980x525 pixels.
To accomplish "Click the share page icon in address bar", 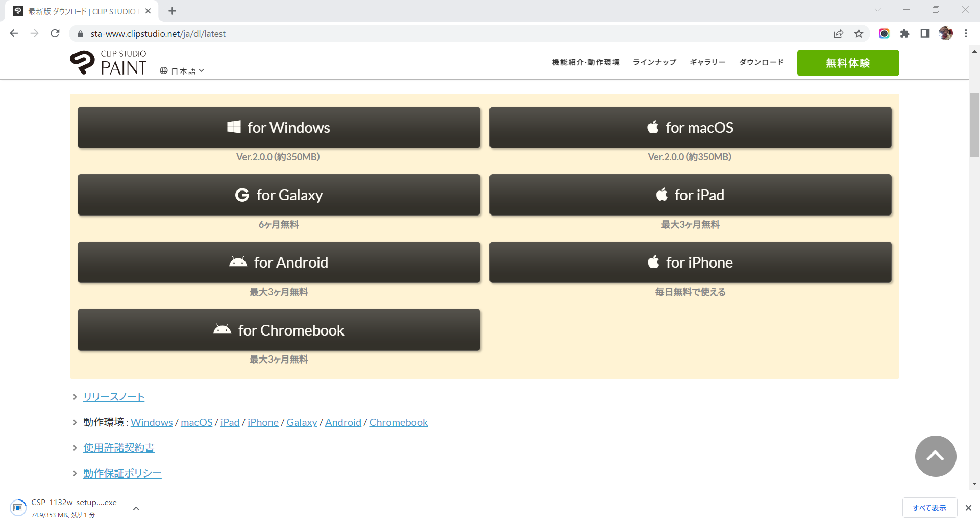I will [x=838, y=34].
